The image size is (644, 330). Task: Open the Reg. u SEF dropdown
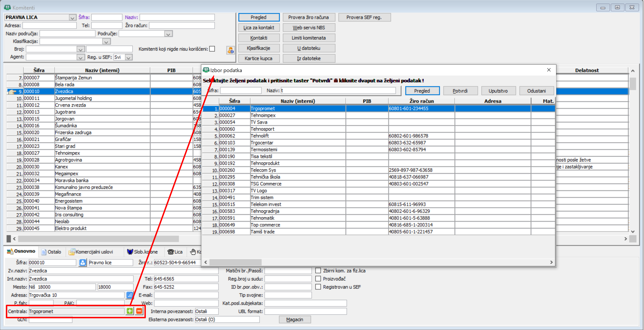[128, 57]
